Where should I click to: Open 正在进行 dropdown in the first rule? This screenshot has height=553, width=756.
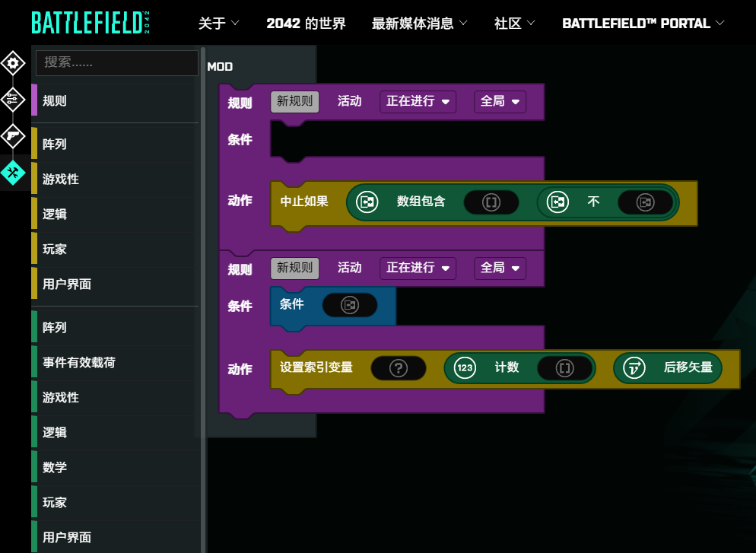point(418,101)
